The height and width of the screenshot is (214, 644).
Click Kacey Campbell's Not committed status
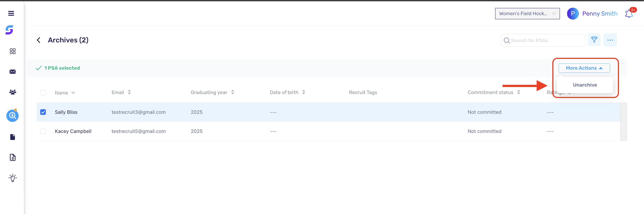pos(484,131)
